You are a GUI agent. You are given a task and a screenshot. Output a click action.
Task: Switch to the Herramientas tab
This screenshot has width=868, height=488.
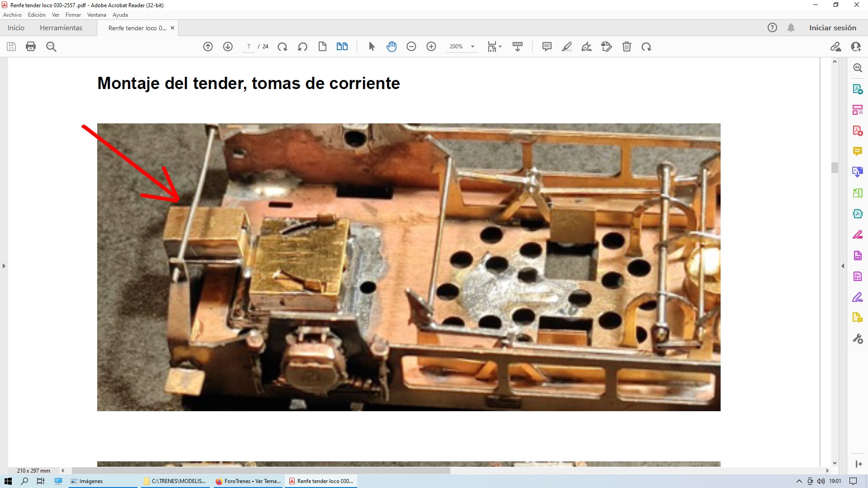(x=61, y=28)
